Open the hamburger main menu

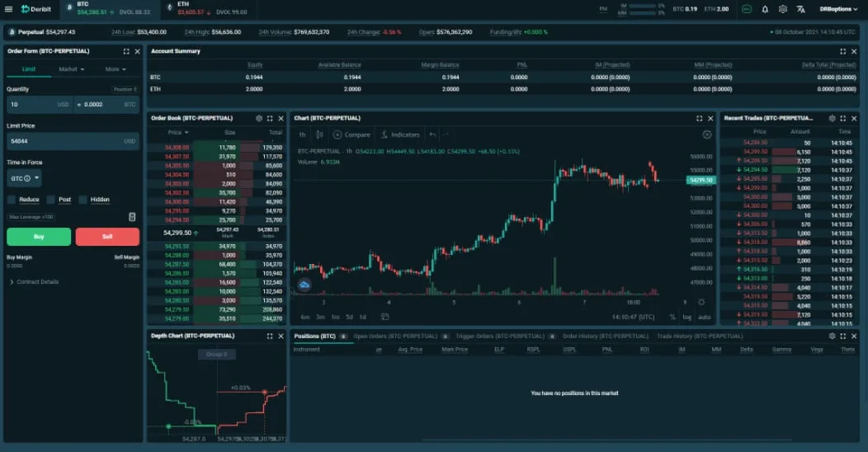click(x=8, y=9)
